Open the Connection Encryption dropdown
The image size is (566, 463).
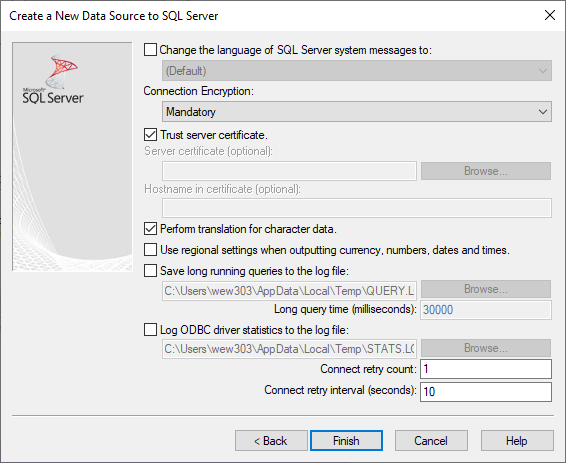click(357, 112)
